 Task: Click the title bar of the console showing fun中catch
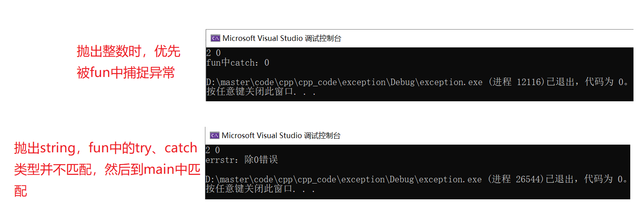pyautogui.click(x=420, y=38)
